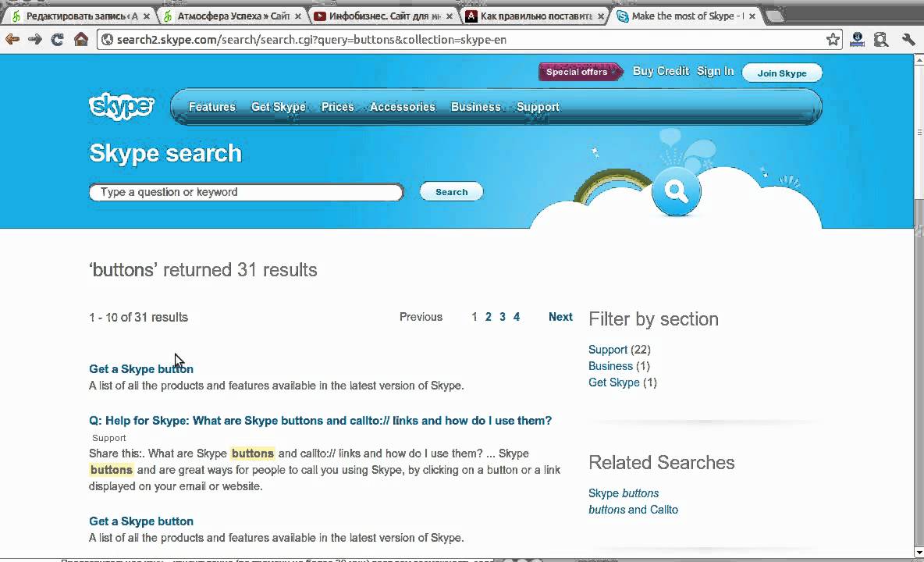Click the Special offers badge
Image resolution: width=924 pixels, height=562 pixels.
click(579, 72)
